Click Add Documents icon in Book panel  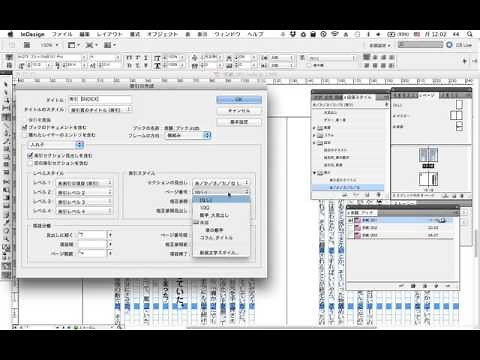pos(436,286)
